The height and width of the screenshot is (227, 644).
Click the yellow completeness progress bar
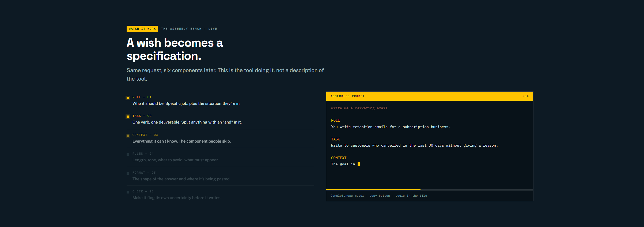[x=373, y=190]
